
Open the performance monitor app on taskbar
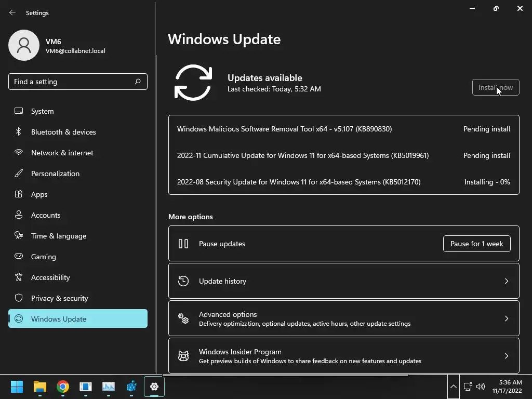109,387
